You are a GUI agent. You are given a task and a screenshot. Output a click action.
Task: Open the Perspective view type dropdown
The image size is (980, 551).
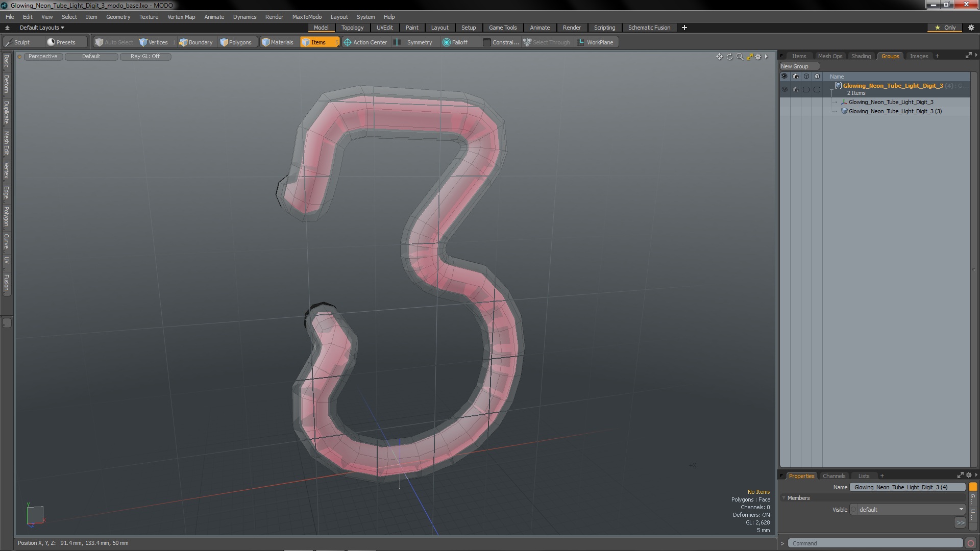(43, 57)
